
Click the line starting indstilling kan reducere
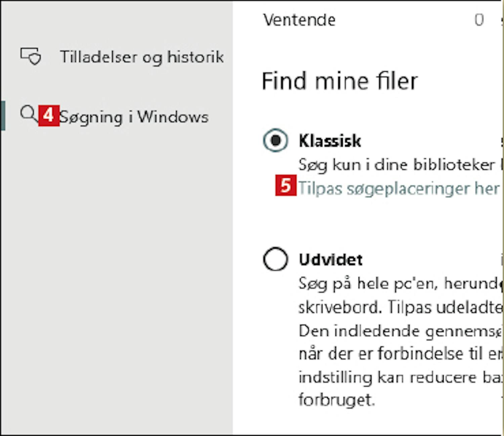click(x=401, y=377)
